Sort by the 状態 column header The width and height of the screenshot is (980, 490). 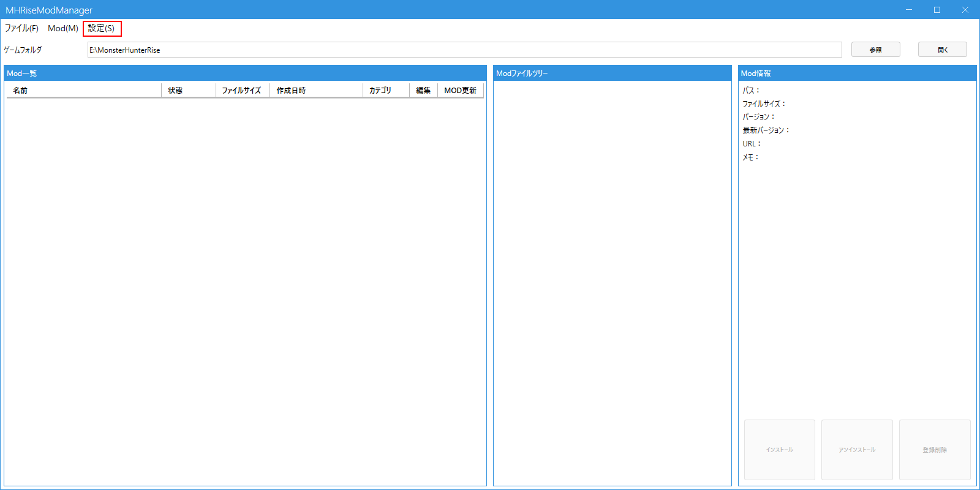pyautogui.click(x=189, y=90)
